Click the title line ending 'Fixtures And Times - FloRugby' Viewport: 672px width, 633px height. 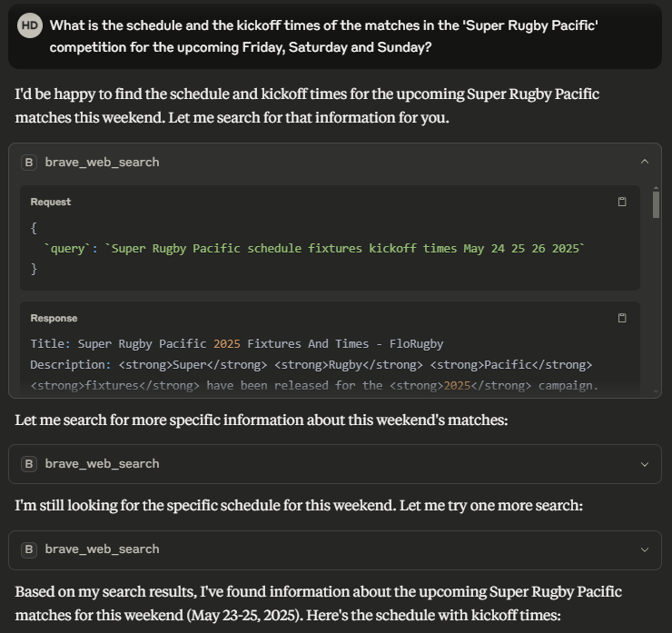coord(237,343)
